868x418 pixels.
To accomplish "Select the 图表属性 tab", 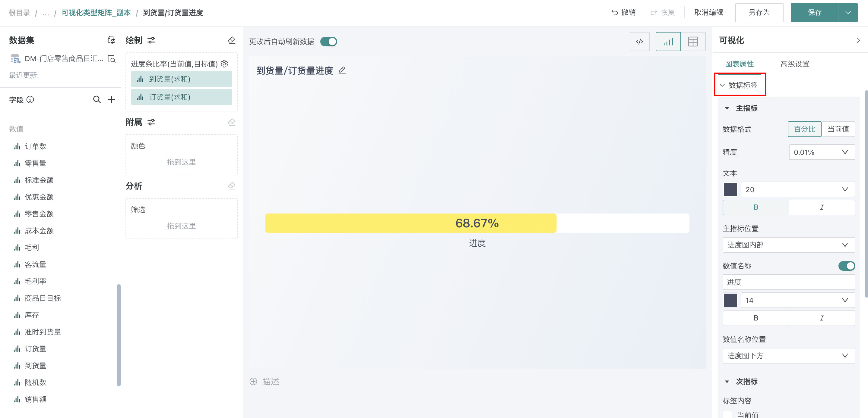I will tap(739, 64).
